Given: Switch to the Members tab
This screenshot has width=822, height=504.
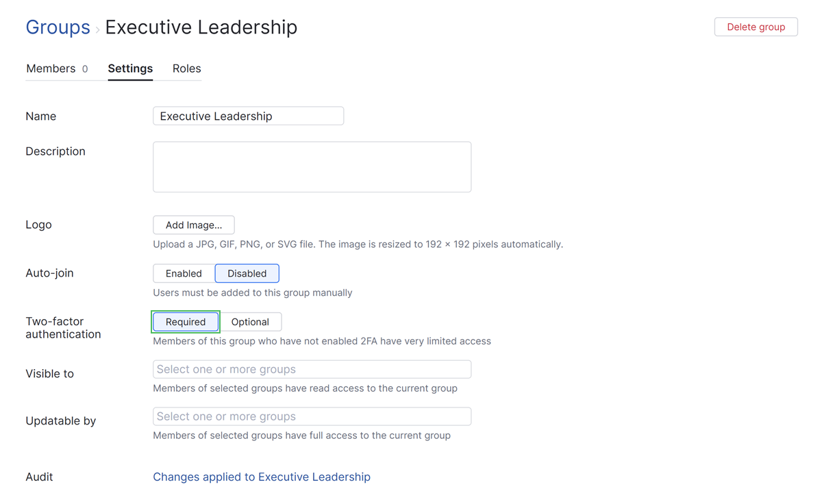Looking at the screenshot, I should 51,68.
